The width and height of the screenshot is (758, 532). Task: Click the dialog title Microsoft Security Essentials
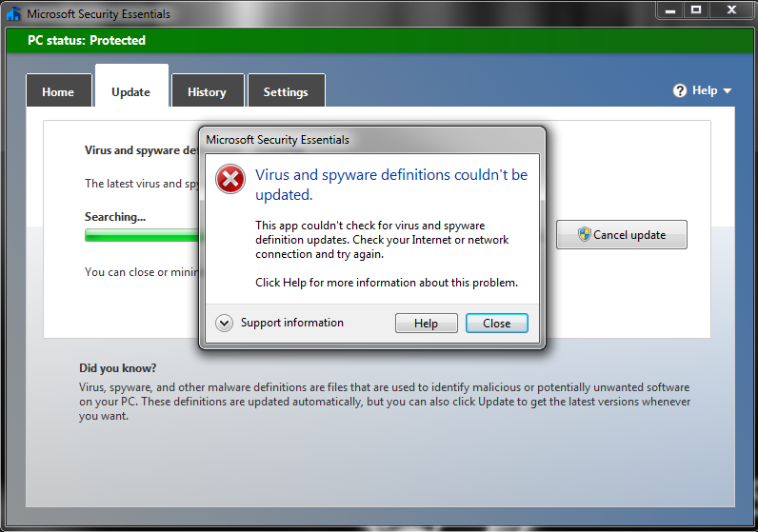[x=277, y=140]
